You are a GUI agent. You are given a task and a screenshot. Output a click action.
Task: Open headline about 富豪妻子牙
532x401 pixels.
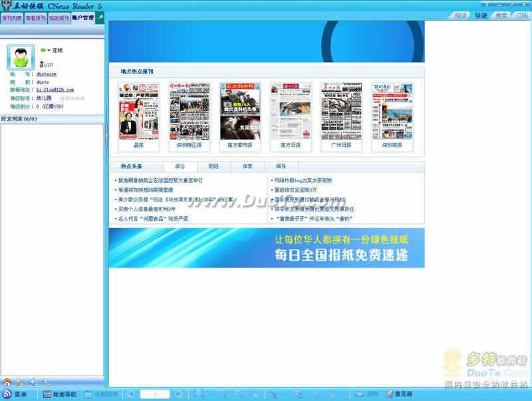[x=315, y=219]
